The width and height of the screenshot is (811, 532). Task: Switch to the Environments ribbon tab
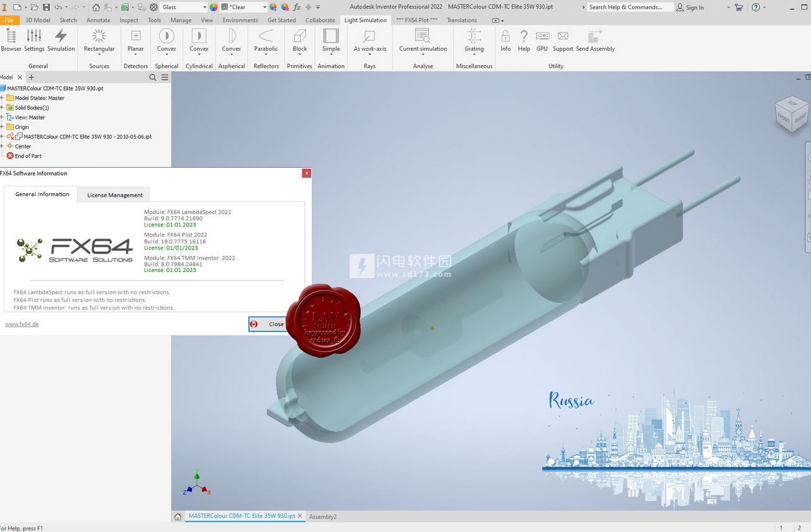[240, 20]
